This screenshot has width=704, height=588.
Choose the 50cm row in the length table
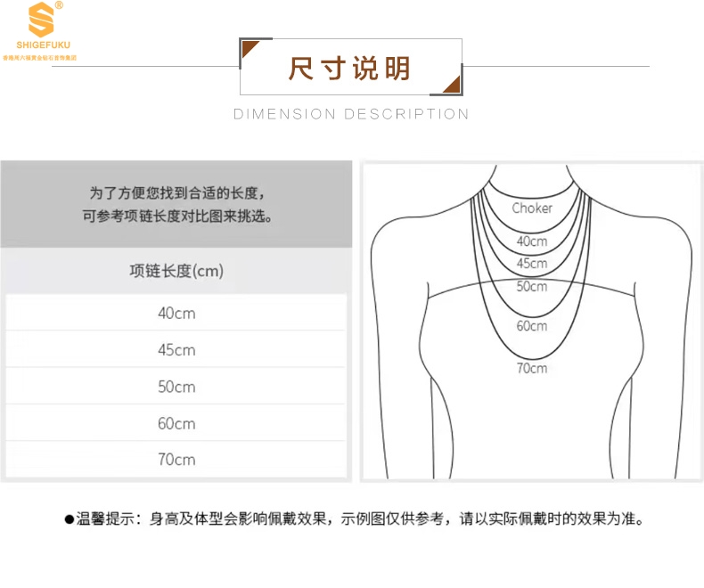pos(176,387)
